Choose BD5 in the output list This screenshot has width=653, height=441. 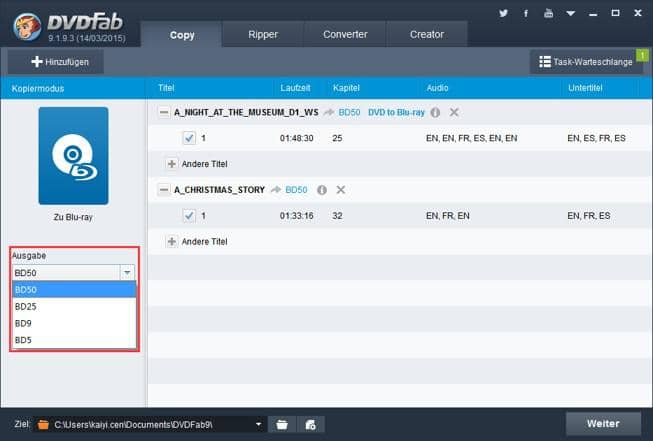74,340
